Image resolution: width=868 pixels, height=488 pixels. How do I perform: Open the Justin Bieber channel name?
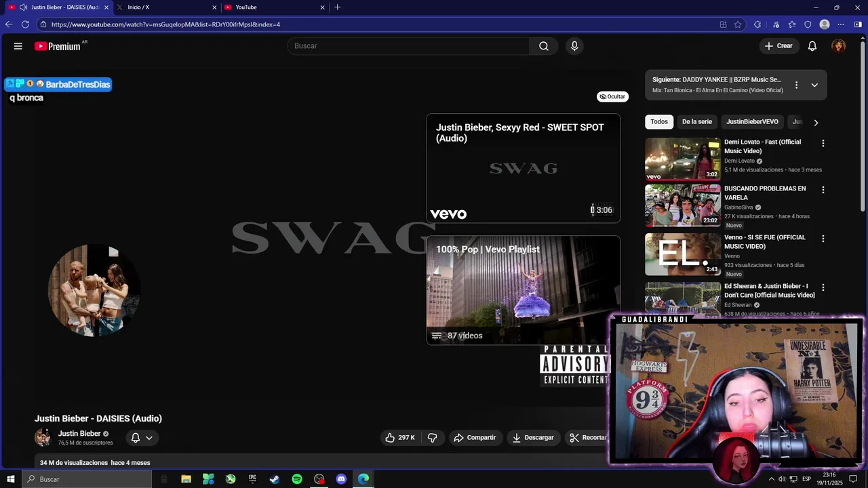79,434
